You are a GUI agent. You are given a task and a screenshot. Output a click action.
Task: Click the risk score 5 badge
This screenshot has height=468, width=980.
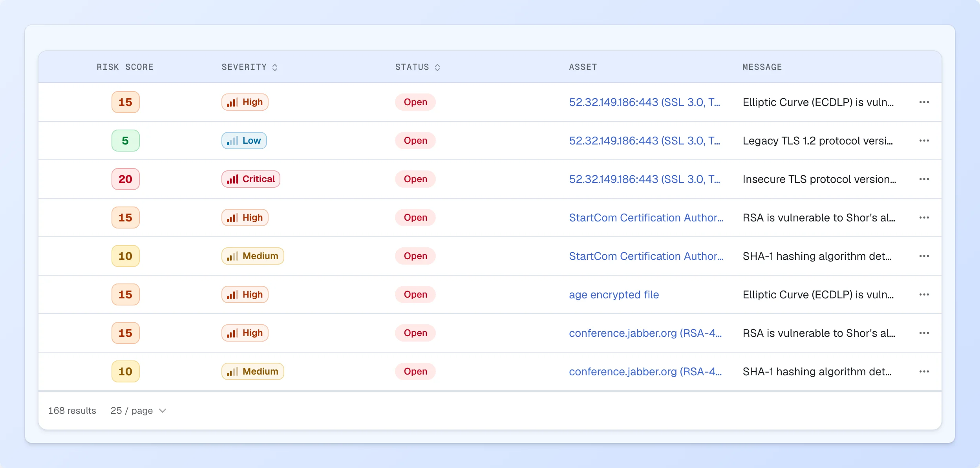[x=125, y=141]
